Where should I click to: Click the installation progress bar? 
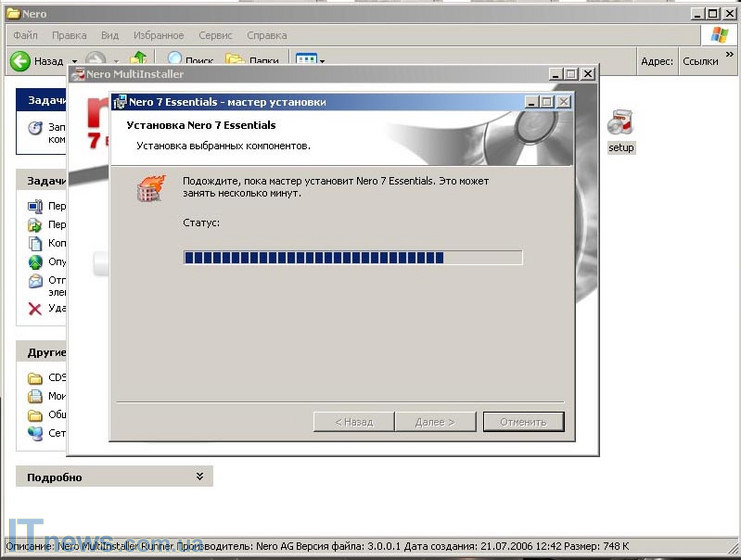353,258
